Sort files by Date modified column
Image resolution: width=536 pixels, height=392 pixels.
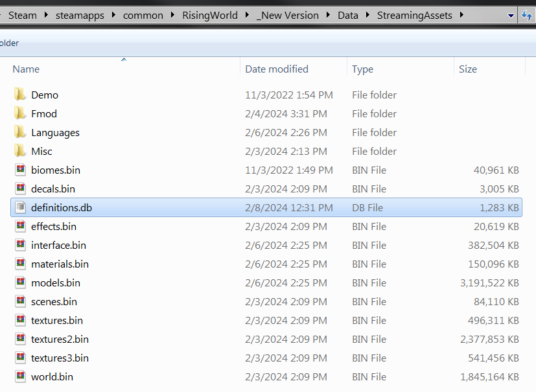coord(277,69)
